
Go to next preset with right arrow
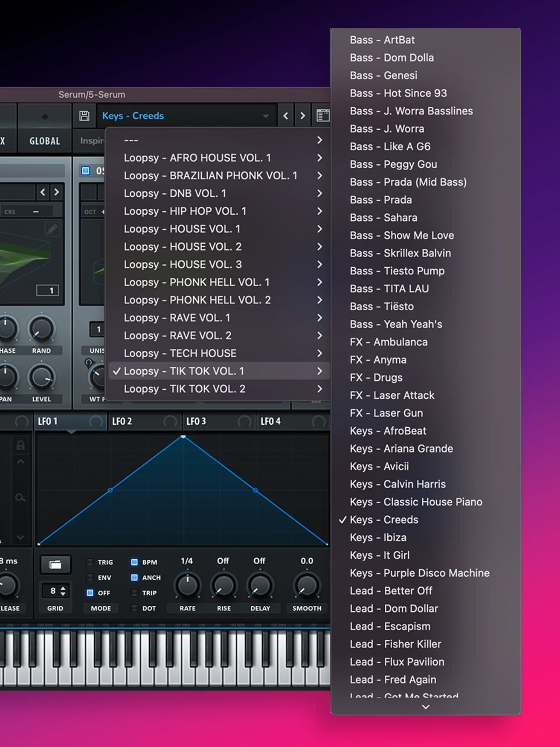302,116
